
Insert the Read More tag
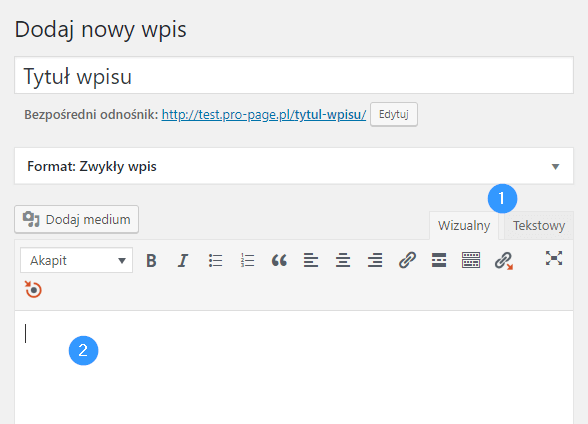pos(439,260)
